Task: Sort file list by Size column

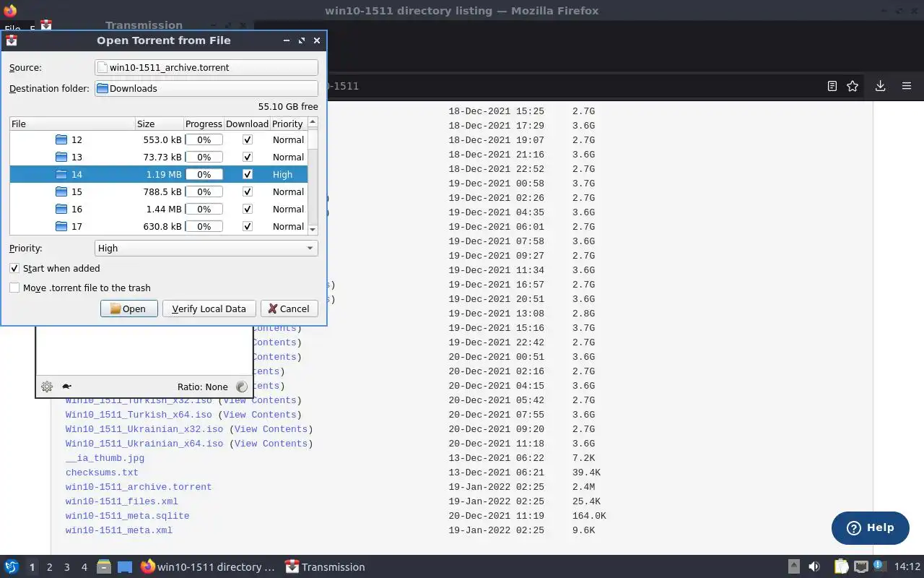Action: tap(159, 124)
